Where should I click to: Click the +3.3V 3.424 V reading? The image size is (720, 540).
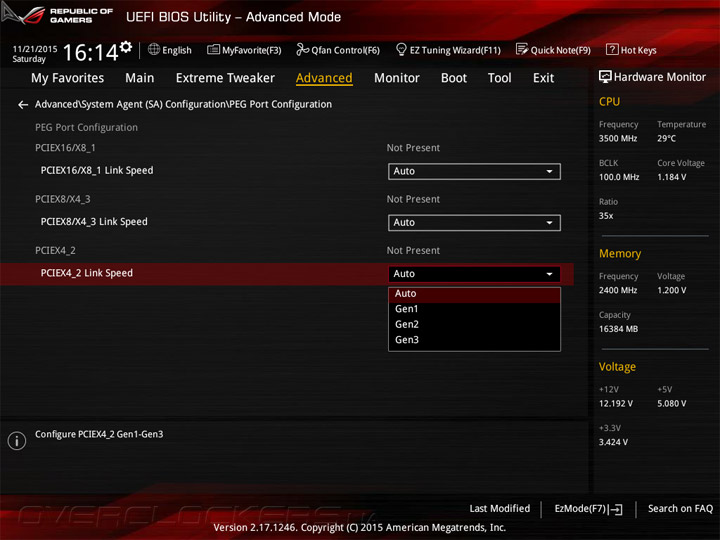613,442
